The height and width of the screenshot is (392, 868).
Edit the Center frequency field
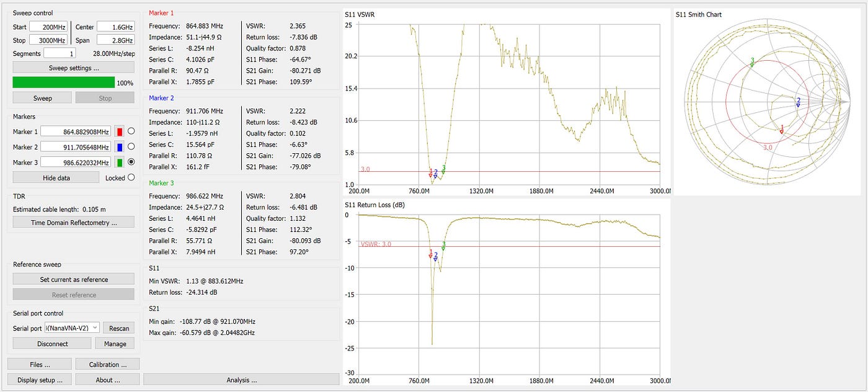coord(115,27)
